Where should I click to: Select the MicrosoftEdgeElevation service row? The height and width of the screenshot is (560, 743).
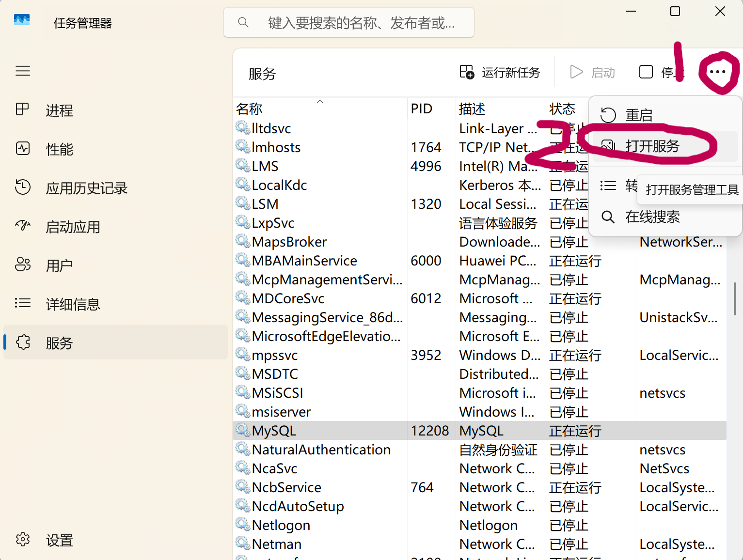click(480, 336)
